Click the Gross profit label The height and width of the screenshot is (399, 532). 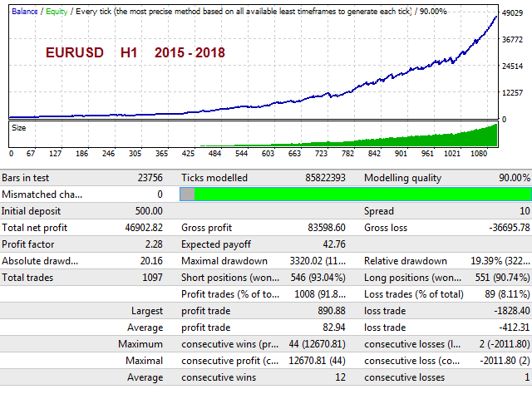tap(207, 228)
